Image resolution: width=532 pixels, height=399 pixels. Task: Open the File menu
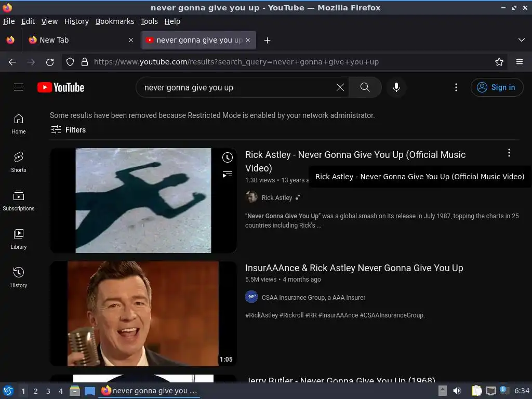click(x=9, y=21)
